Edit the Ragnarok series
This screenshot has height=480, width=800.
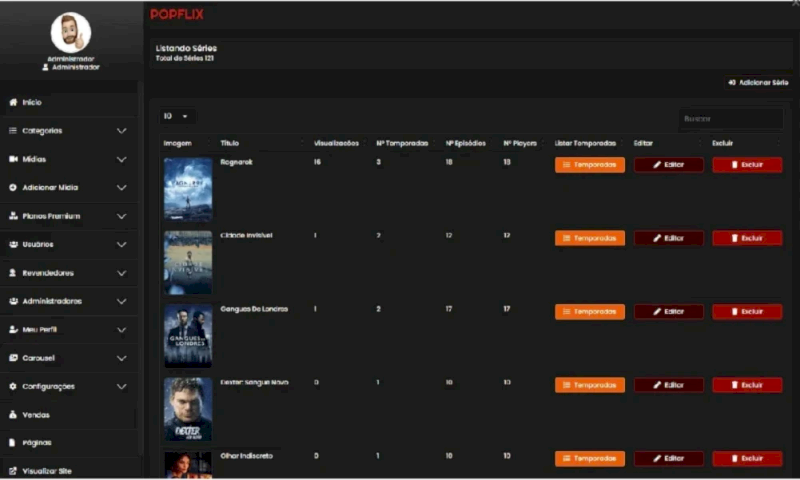tap(668, 165)
